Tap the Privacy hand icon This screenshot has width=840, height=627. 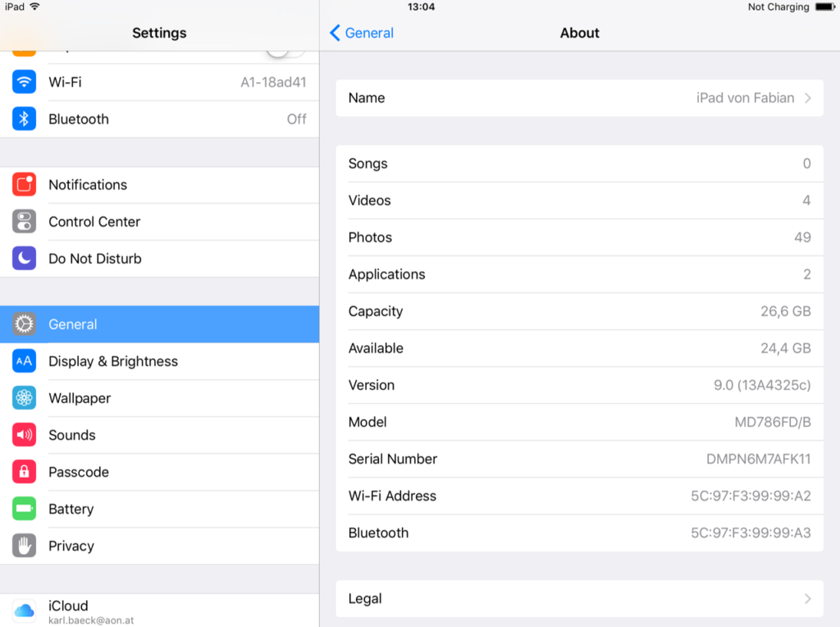25,546
